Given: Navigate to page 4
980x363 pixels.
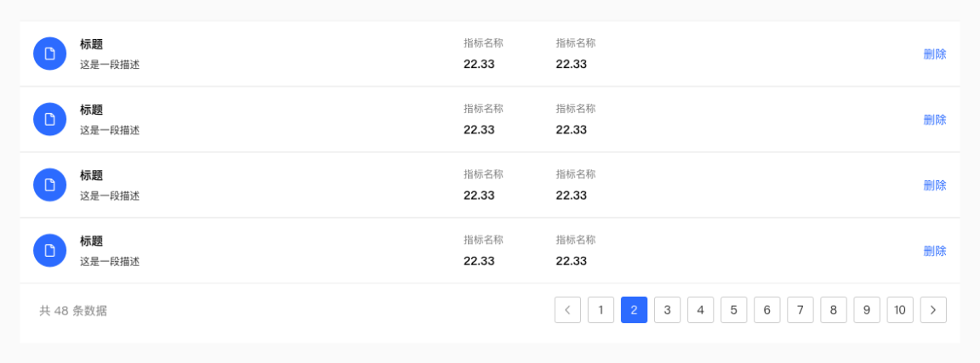Looking at the screenshot, I should coord(700,310).
